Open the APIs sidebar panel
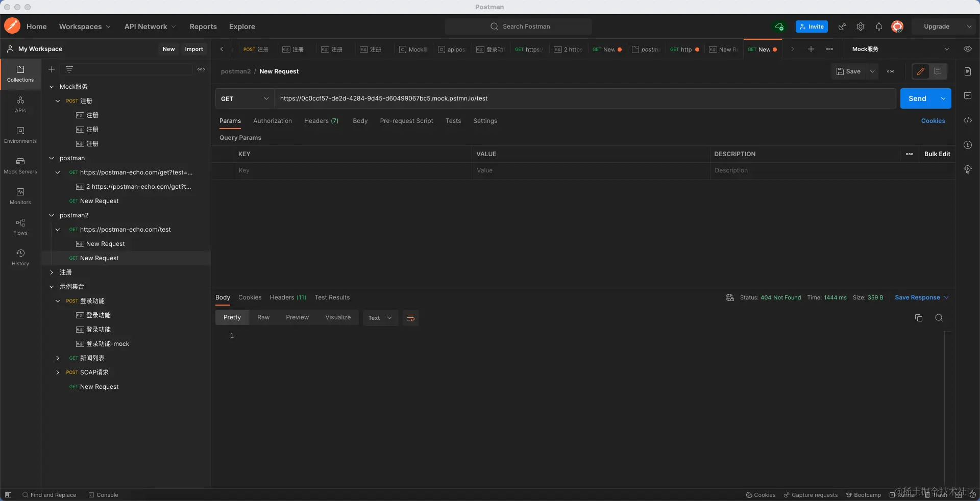980x501 pixels. point(20,105)
